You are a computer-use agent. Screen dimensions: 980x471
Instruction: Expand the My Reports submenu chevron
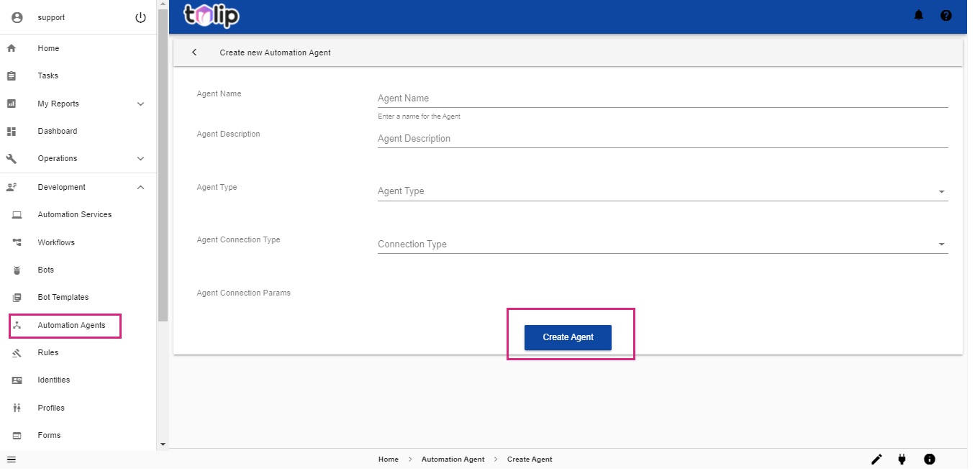tap(140, 104)
